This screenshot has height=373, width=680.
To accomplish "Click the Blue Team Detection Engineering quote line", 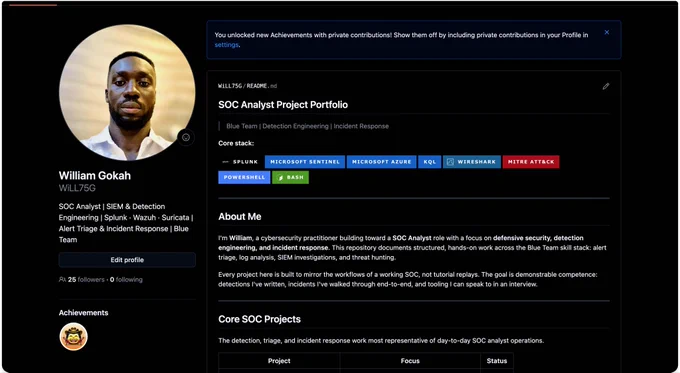I will tap(307, 126).
